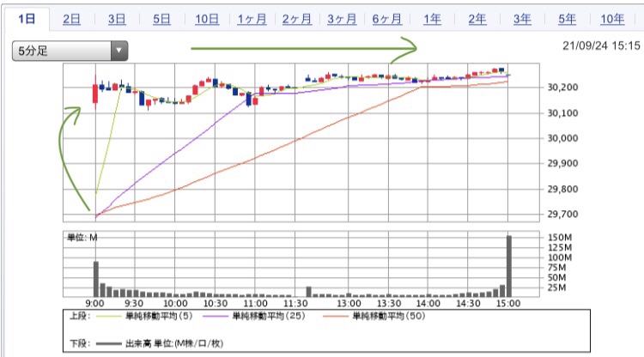The height and width of the screenshot is (357, 644).
Task: Show the 1ヶ月 chart
Action: click(252, 19)
